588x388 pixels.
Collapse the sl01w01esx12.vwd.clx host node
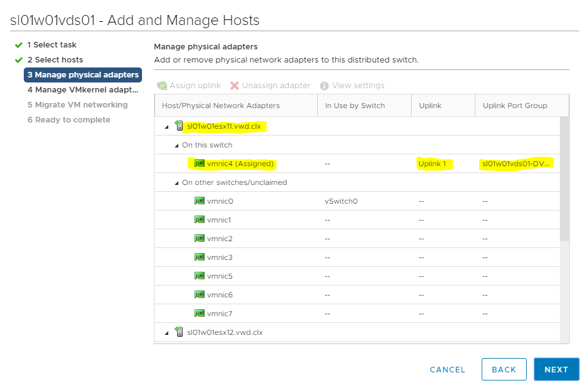(x=167, y=333)
